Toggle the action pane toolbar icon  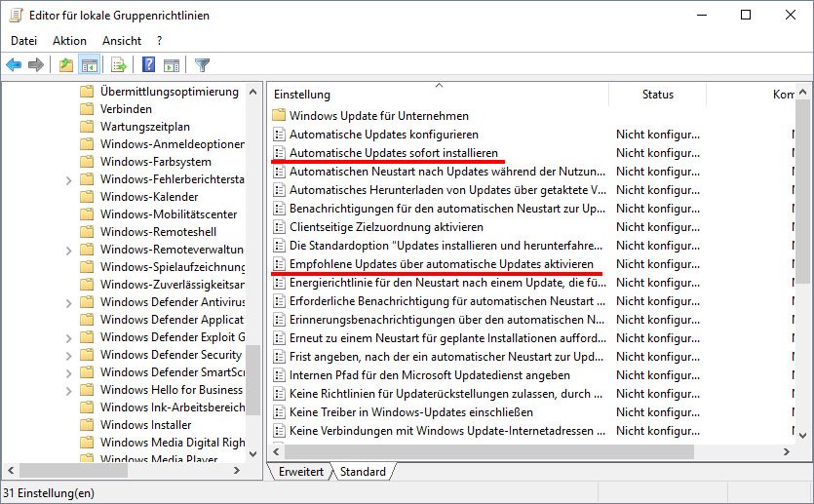point(172,65)
